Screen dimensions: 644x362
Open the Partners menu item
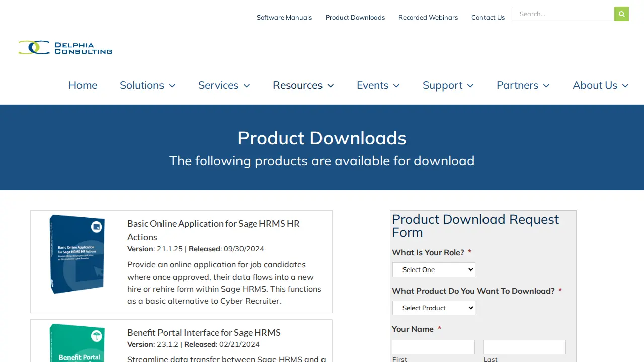pyautogui.click(x=518, y=85)
